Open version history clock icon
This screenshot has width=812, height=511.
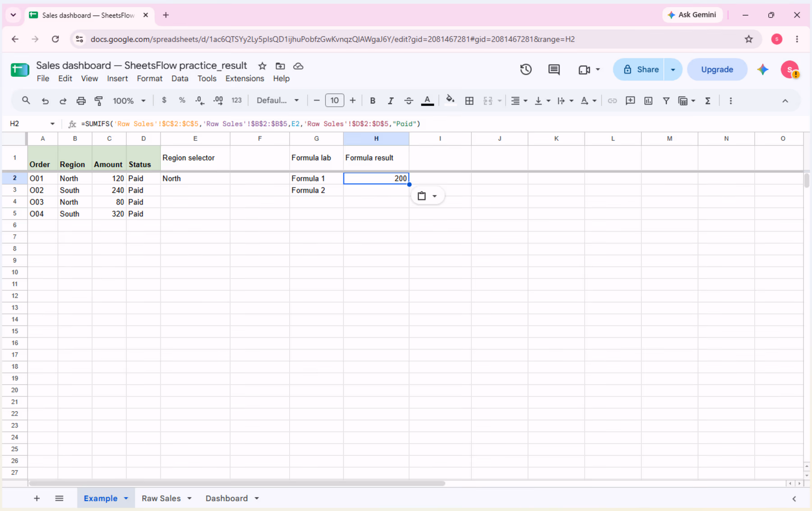coord(526,70)
